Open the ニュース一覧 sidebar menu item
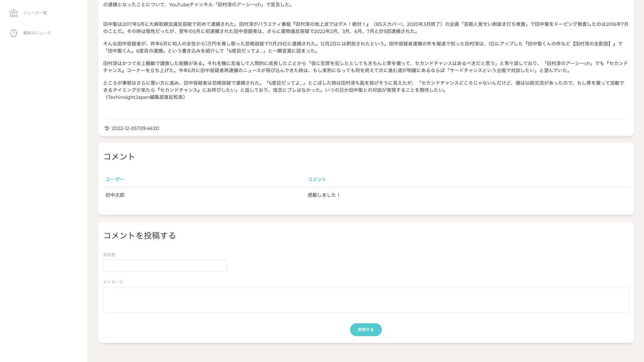The height and width of the screenshot is (362, 644). click(x=35, y=13)
